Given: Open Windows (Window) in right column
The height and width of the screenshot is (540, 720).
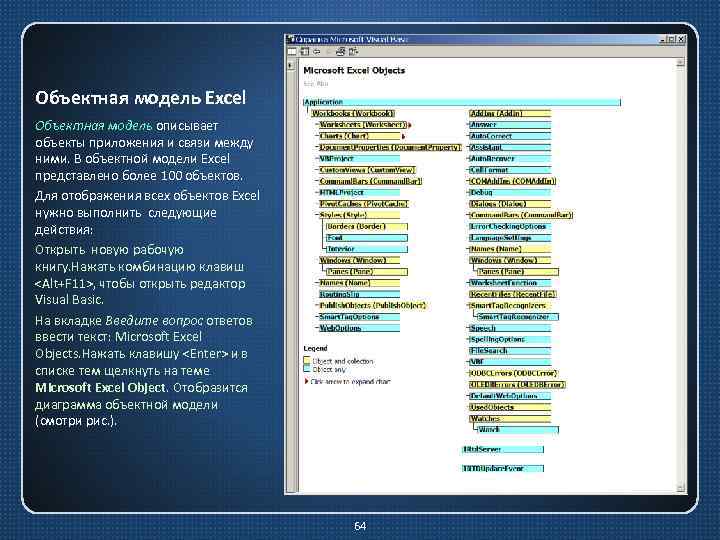Looking at the screenshot, I should click(510, 260).
